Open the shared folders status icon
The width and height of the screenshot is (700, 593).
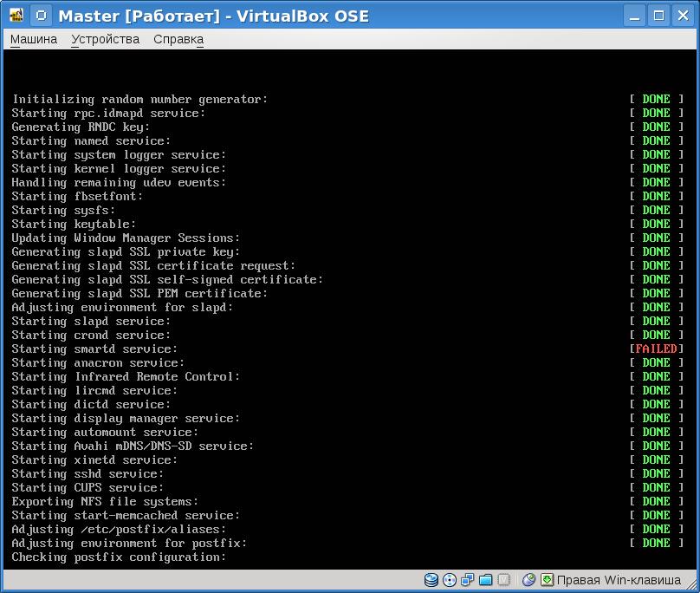486,580
